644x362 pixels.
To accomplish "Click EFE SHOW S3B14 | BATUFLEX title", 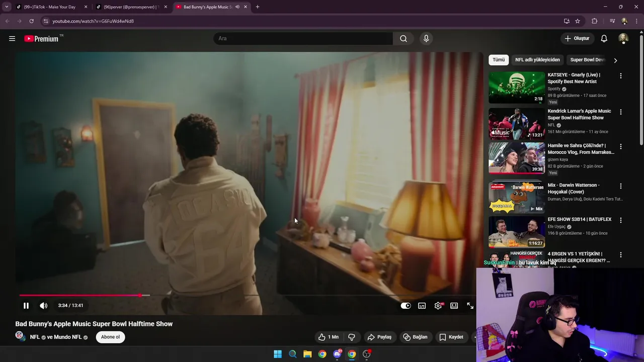I will pyautogui.click(x=580, y=219).
